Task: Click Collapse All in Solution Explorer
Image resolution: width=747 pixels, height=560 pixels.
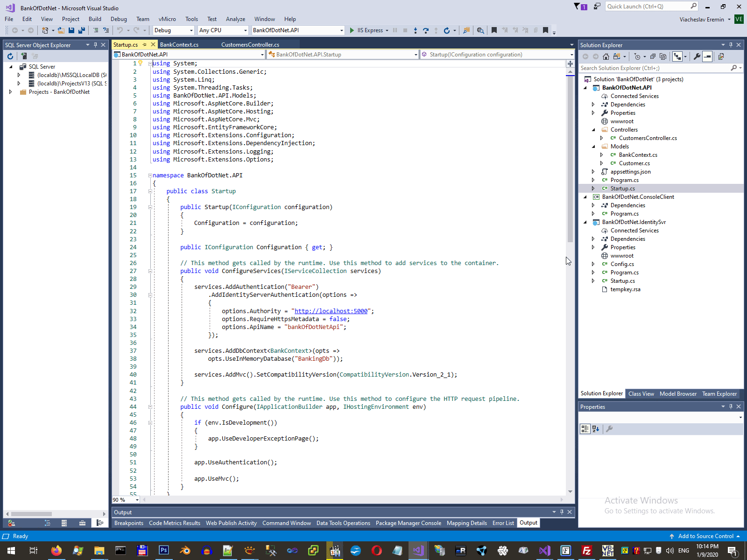Action: (x=653, y=56)
